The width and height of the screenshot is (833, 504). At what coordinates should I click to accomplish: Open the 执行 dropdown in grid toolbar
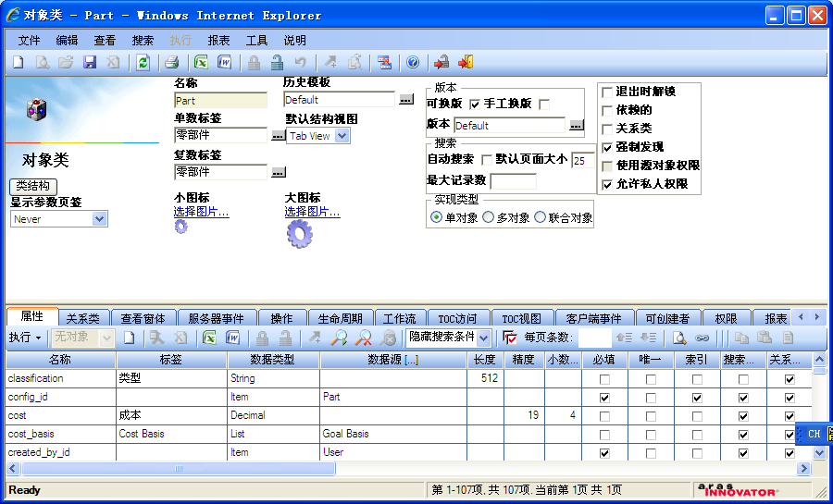24,338
